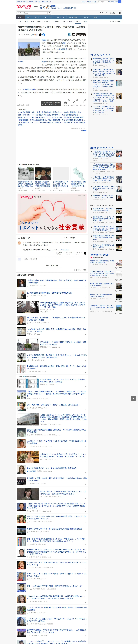Image resolution: width=138 pixels, height=644 pixels.
Task: Click なるほど reaction on first comment
Action: [x=67, y=253]
